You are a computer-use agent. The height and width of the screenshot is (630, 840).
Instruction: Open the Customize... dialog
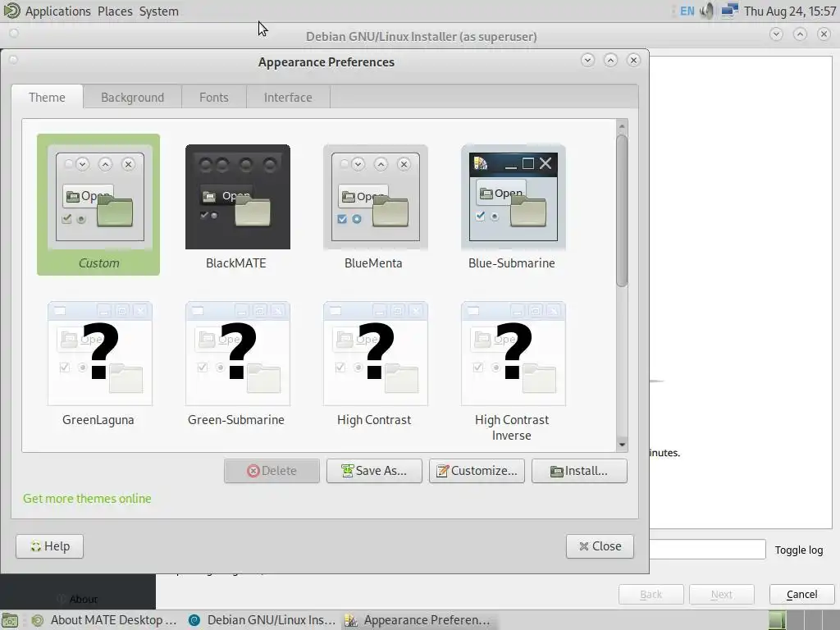pos(477,470)
